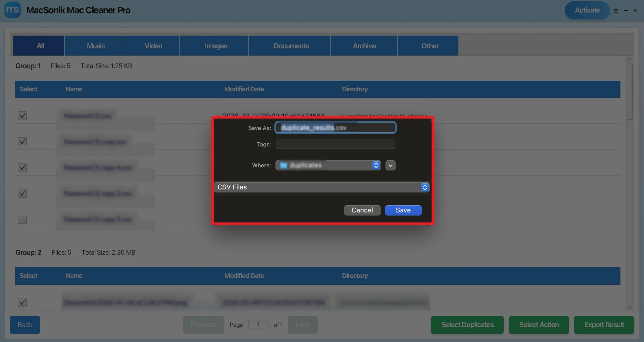The width and height of the screenshot is (644, 342).
Task: Click the MacSonik ms logo icon
Action: (x=13, y=10)
